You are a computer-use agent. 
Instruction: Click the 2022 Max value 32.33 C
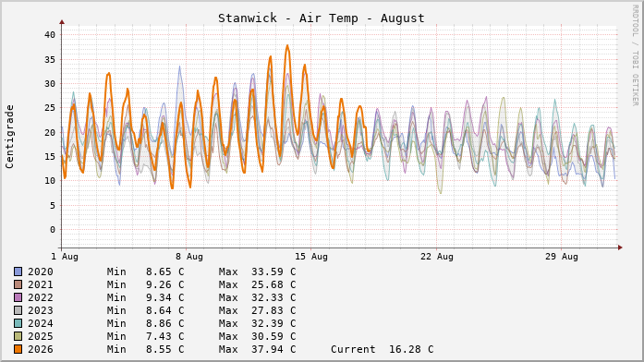[273, 297]
